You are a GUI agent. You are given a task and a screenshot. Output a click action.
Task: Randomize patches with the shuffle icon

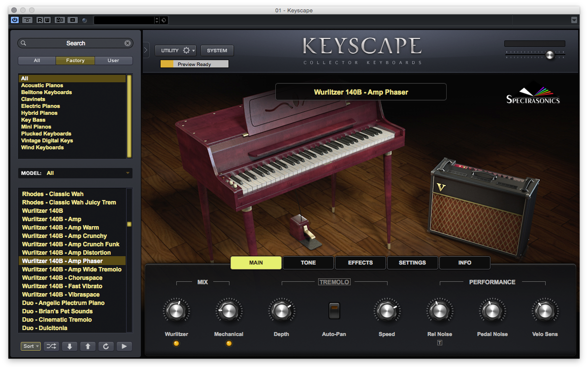click(x=51, y=346)
